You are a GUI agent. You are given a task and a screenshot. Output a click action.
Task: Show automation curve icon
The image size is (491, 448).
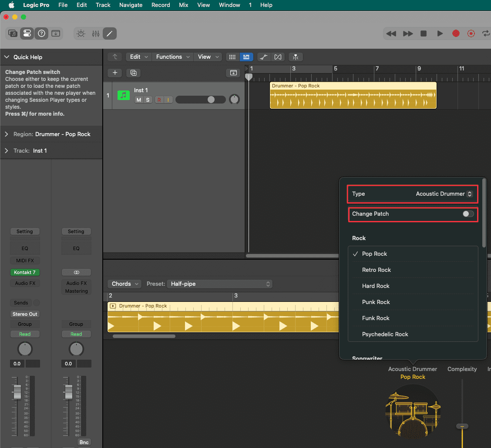coord(264,57)
